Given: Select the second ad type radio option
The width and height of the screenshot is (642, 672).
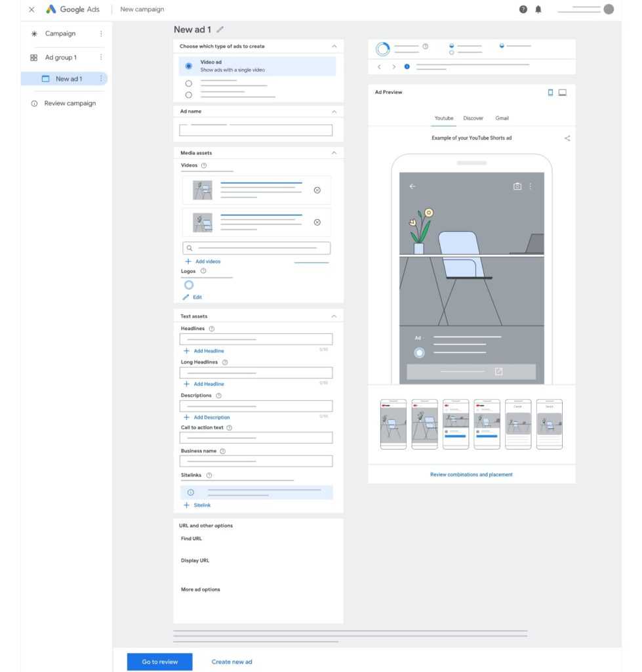Looking at the screenshot, I should (x=189, y=83).
